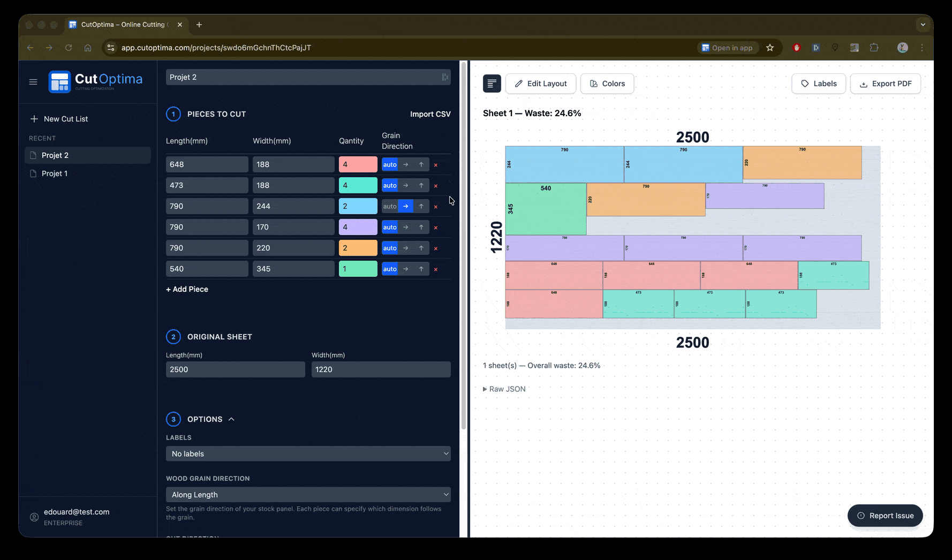Image resolution: width=952 pixels, height=560 pixels.
Task: Click the purple quantity swatch for 790×170
Action: pyautogui.click(x=358, y=226)
